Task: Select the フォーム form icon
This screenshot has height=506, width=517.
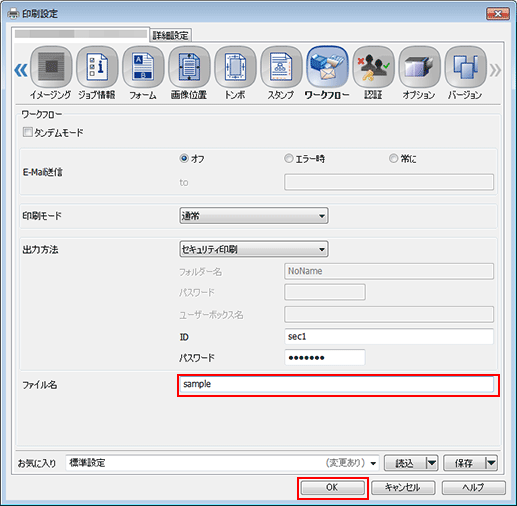Action: point(143,67)
